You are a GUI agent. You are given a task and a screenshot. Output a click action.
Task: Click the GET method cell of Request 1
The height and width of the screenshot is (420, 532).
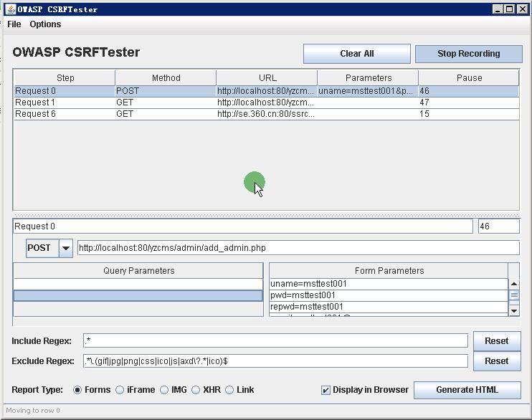[x=166, y=102]
